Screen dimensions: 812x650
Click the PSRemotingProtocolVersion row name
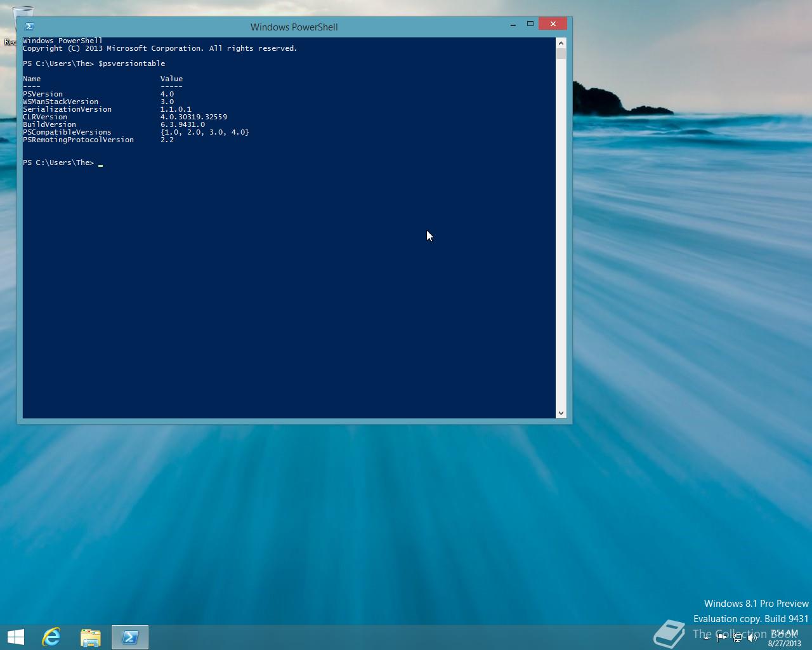(78, 140)
